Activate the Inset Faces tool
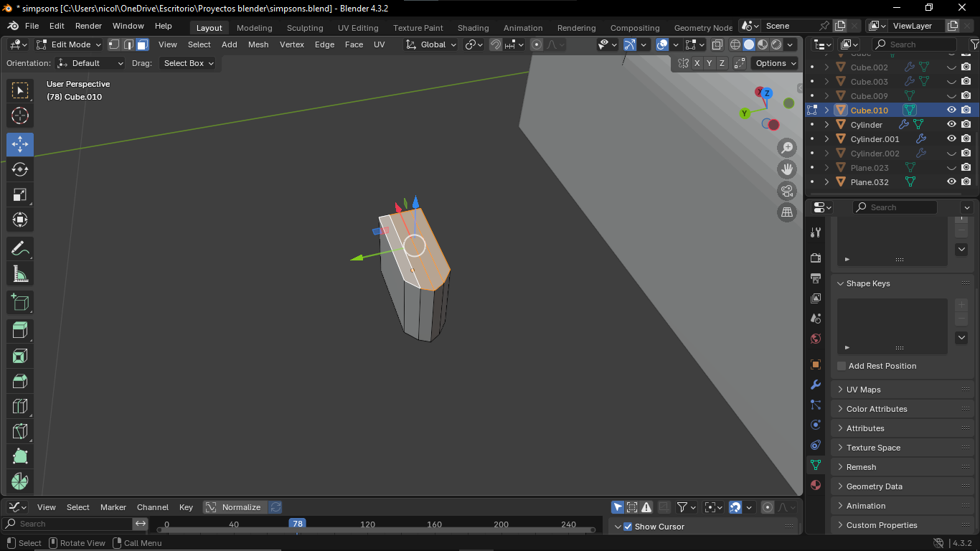Viewport: 980px width, 551px height. click(x=20, y=356)
